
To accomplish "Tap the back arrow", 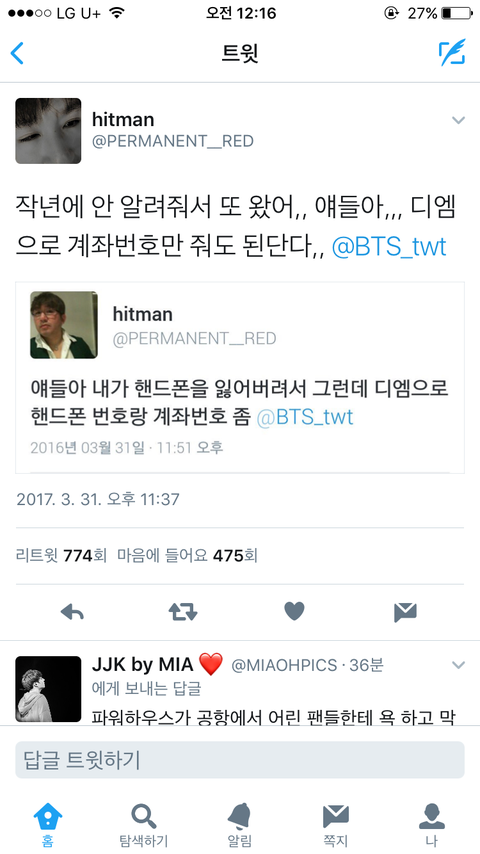I will click(x=17, y=53).
